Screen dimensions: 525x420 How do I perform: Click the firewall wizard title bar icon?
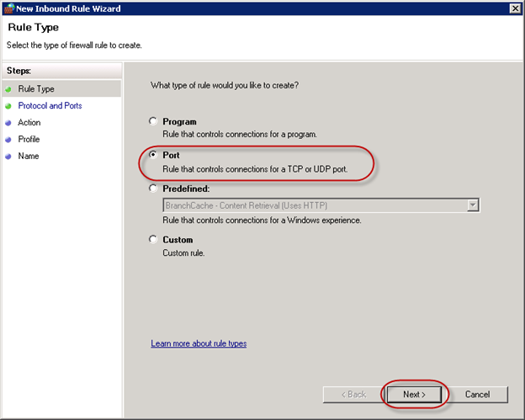click(9, 8)
